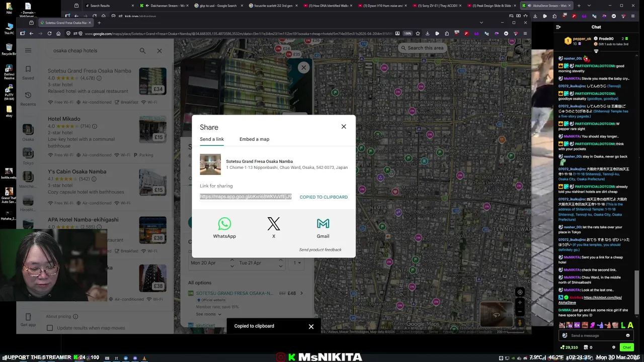Open Recycle Bin on the desktop
644x362 pixels.
pyautogui.click(x=9, y=49)
